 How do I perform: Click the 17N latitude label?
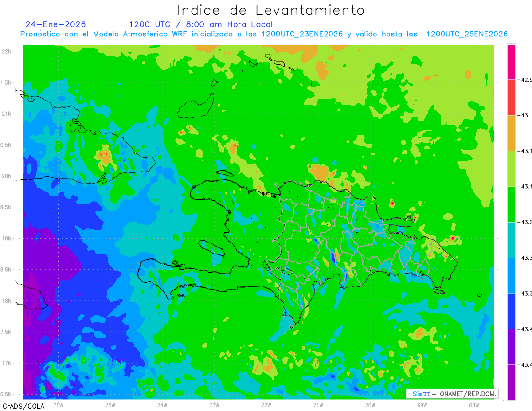8,363
